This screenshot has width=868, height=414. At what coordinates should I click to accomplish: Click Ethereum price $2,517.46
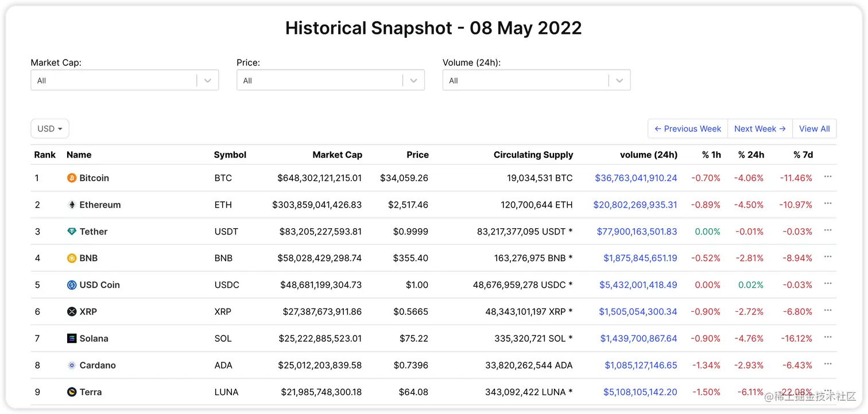(408, 205)
